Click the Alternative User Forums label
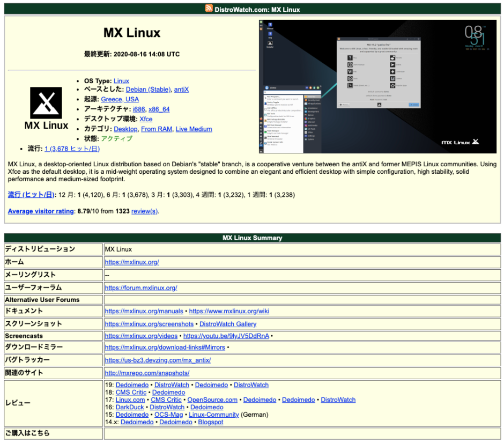Screen dimensions: 504x443 pos(42,300)
